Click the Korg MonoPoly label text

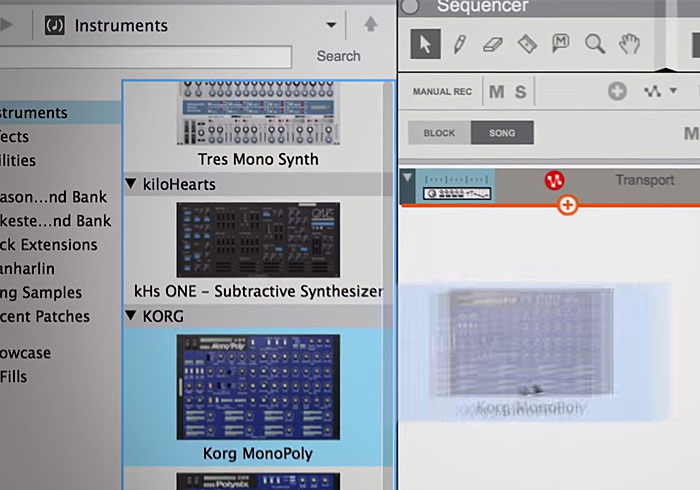[x=258, y=453]
